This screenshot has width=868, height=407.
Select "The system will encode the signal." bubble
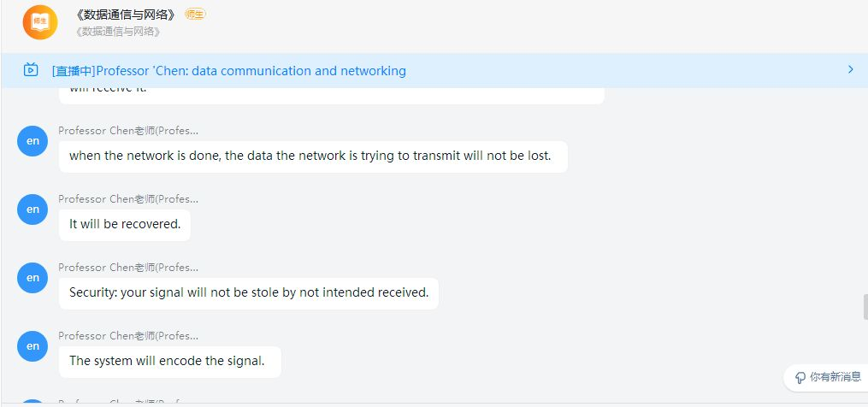pyautogui.click(x=168, y=362)
